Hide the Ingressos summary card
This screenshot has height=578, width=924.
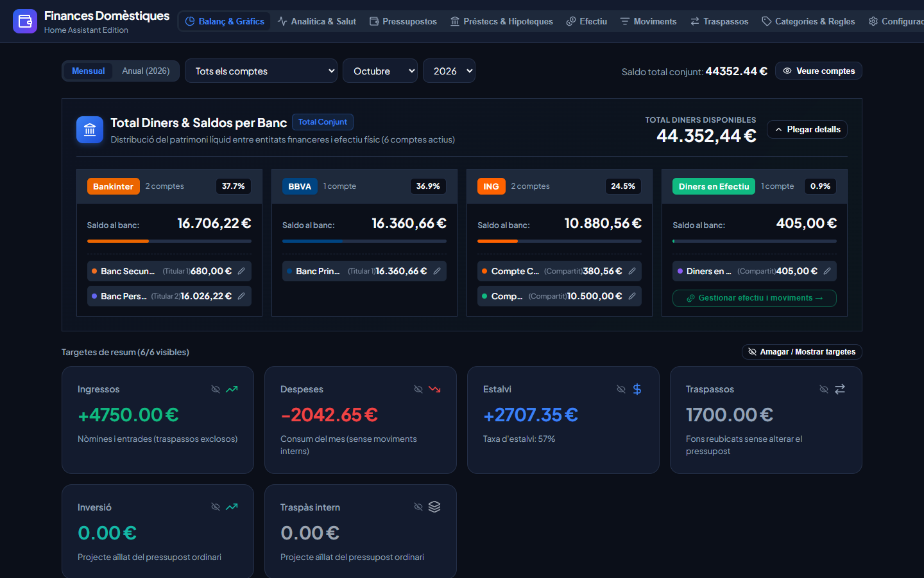[216, 389]
